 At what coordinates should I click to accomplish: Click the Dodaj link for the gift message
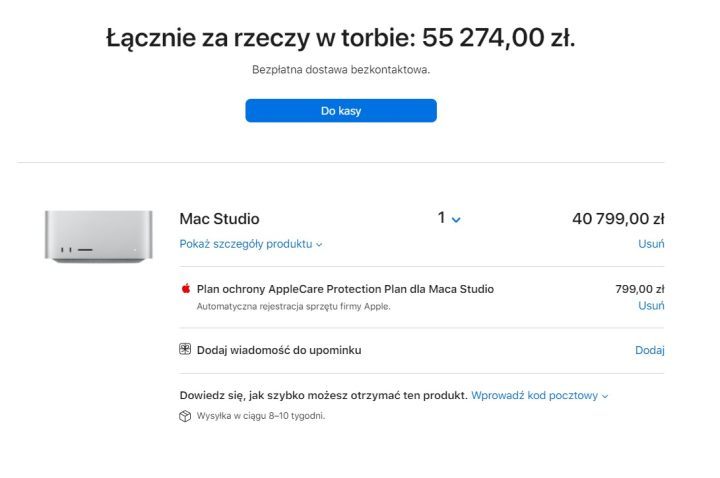[650, 350]
